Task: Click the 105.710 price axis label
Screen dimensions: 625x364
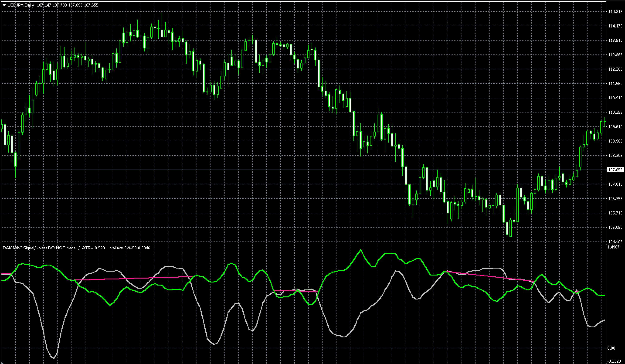Action: (x=615, y=213)
